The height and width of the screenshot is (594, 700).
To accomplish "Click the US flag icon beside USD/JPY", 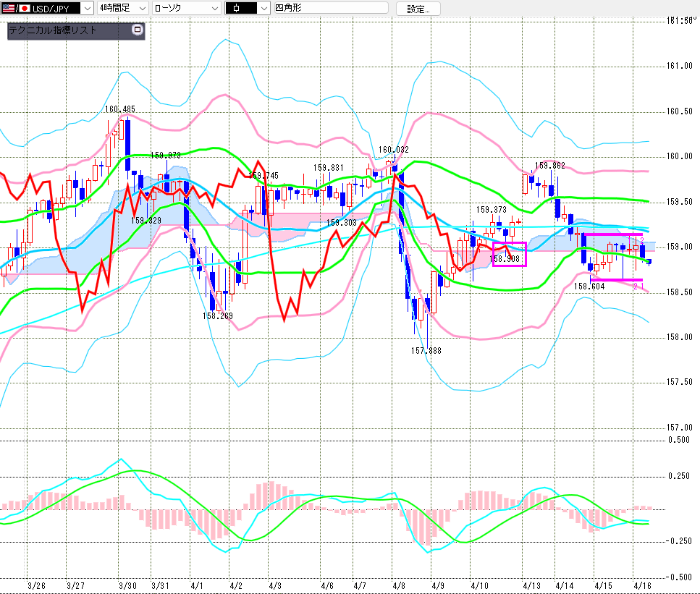I will [x=7, y=9].
